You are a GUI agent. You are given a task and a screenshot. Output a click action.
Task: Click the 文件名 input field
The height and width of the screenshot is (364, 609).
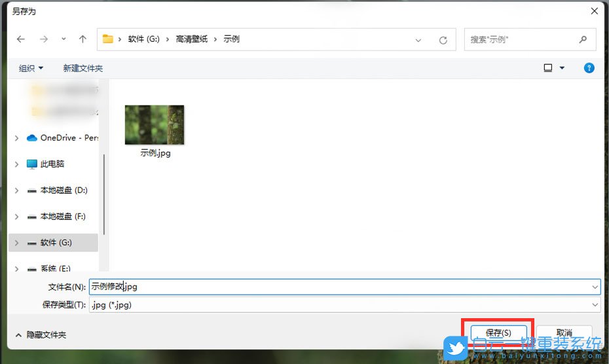tap(345, 287)
